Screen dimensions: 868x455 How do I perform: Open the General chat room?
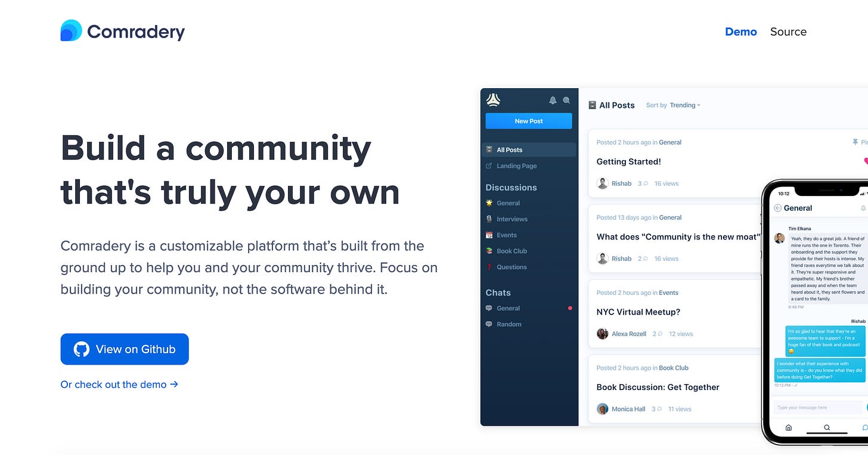(x=508, y=308)
